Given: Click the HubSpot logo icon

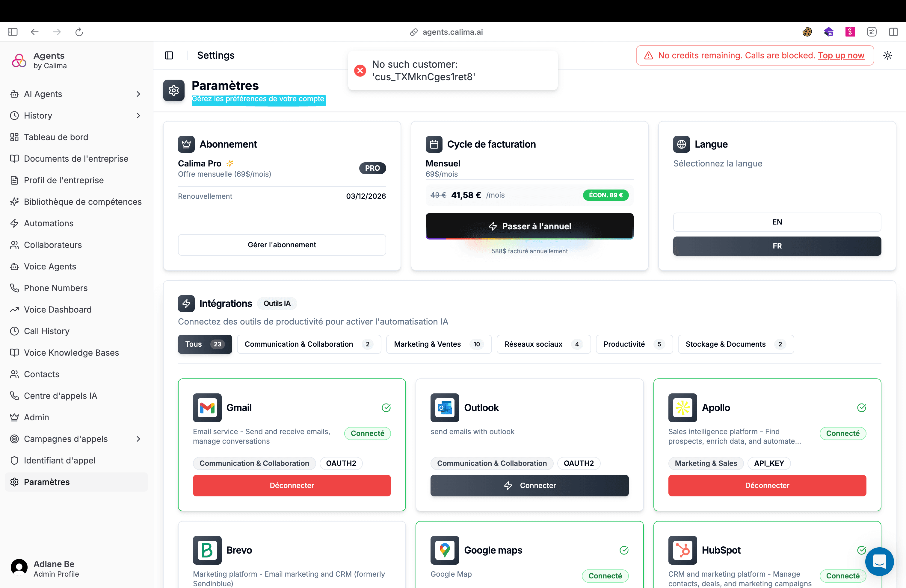Looking at the screenshot, I should (x=682, y=550).
